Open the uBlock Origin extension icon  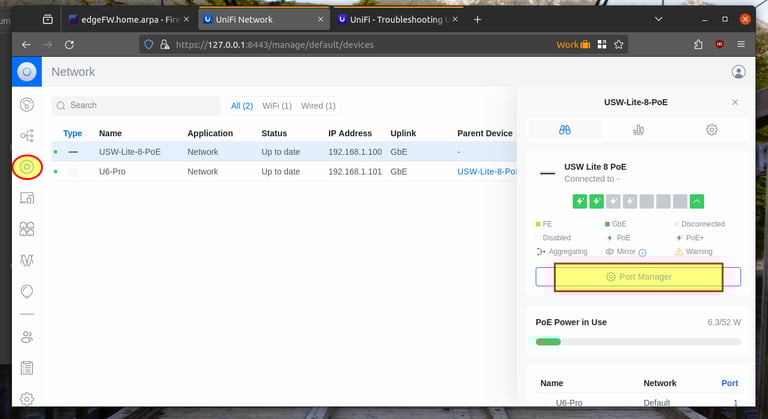(720, 45)
